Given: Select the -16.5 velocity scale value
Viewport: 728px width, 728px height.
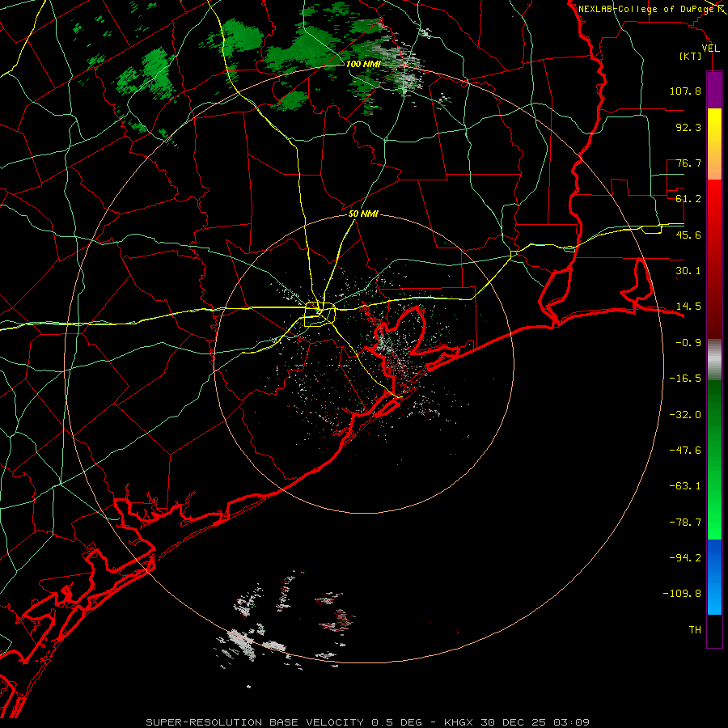Looking at the screenshot, I should click(x=685, y=379).
